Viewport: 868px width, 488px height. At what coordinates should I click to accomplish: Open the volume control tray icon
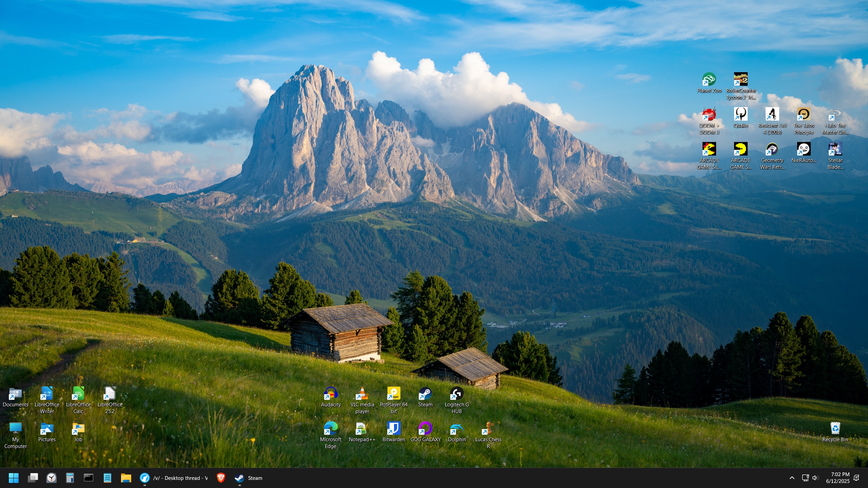pyautogui.click(x=815, y=478)
